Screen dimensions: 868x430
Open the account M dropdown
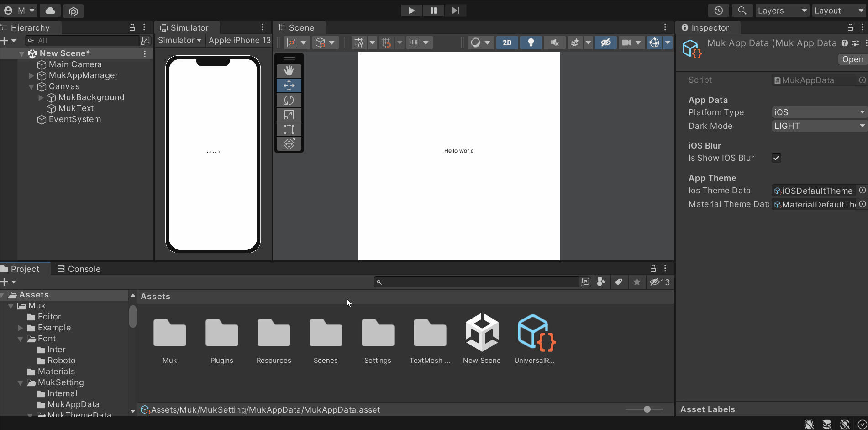(19, 11)
